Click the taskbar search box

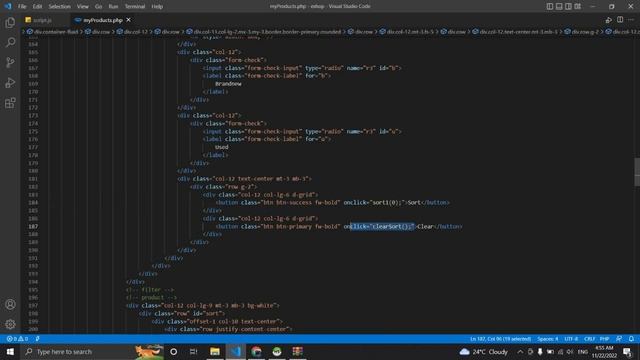coord(93,351)
